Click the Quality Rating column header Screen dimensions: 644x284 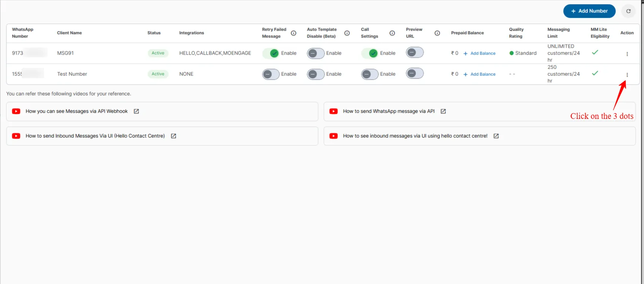(516, 33)
